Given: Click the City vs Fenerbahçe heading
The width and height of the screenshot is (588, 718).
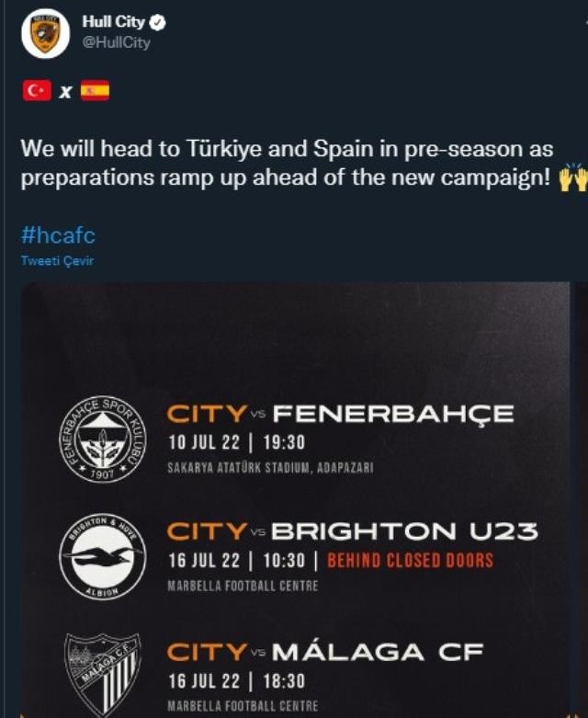Looking at the screenshot, I should pyautogui.click(x=340, y=414).
